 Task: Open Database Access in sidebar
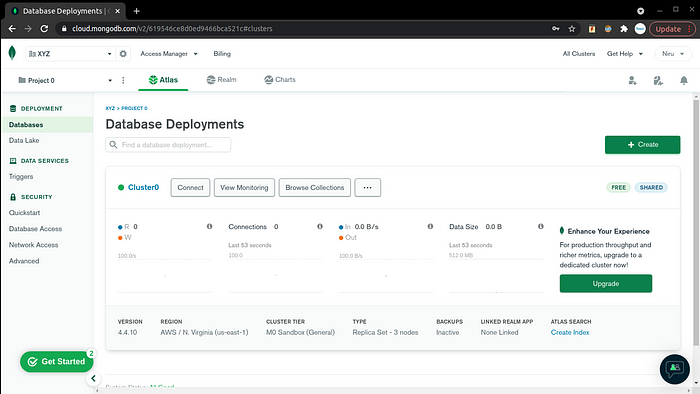(x=35, y=228)
